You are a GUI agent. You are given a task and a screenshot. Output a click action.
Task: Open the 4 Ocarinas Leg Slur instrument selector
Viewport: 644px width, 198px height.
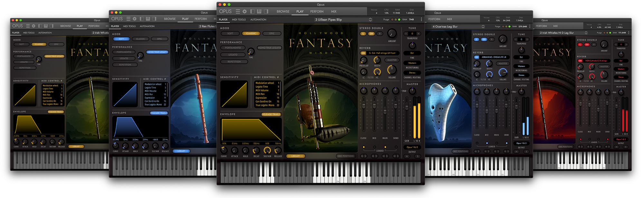click(x=458, y=27)
